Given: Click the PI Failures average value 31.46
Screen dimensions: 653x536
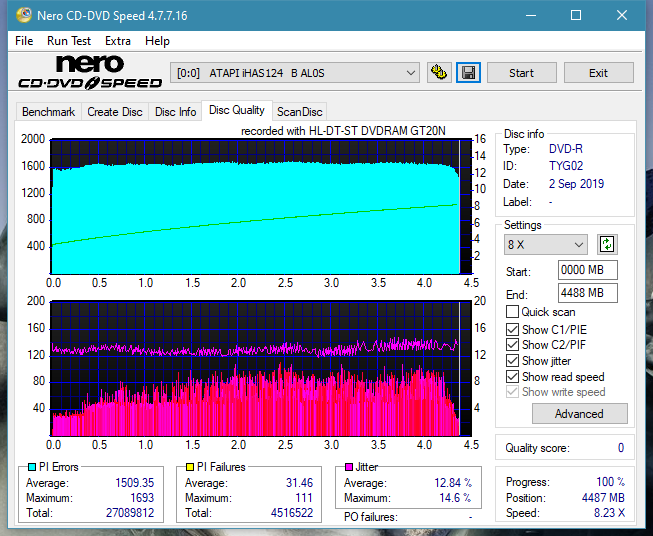Looking at the screenshot, I should (299, 483).
